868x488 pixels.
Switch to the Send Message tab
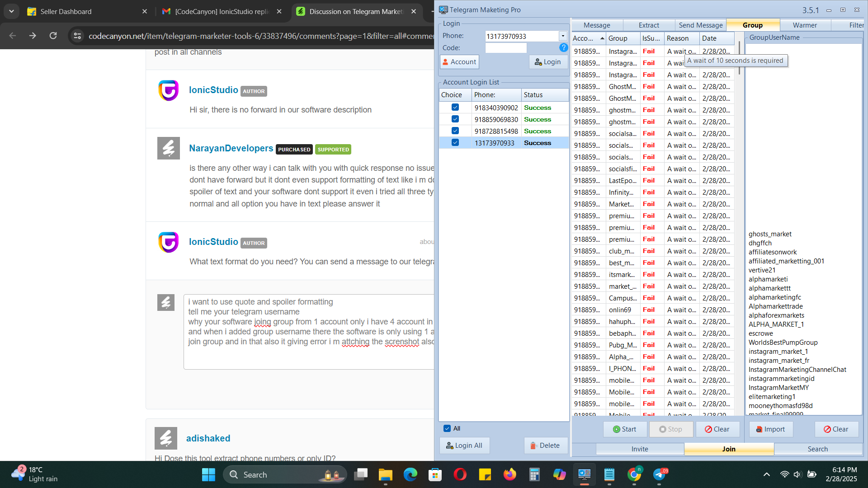(x=701, y=25)
